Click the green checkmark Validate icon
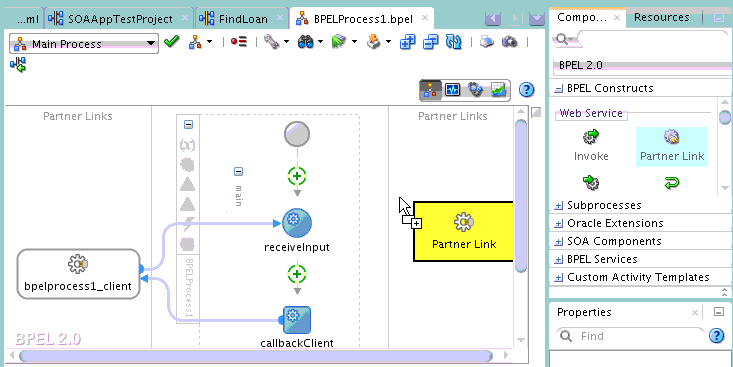This screenshot has height=367, width=733. point(172,43)
